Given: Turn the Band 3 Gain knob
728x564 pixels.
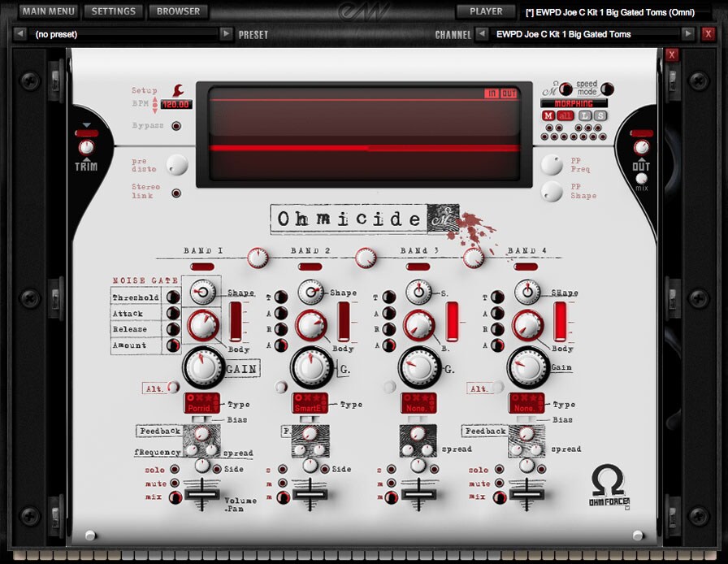Looking at the screenshot, I should (x=418, y=367).
